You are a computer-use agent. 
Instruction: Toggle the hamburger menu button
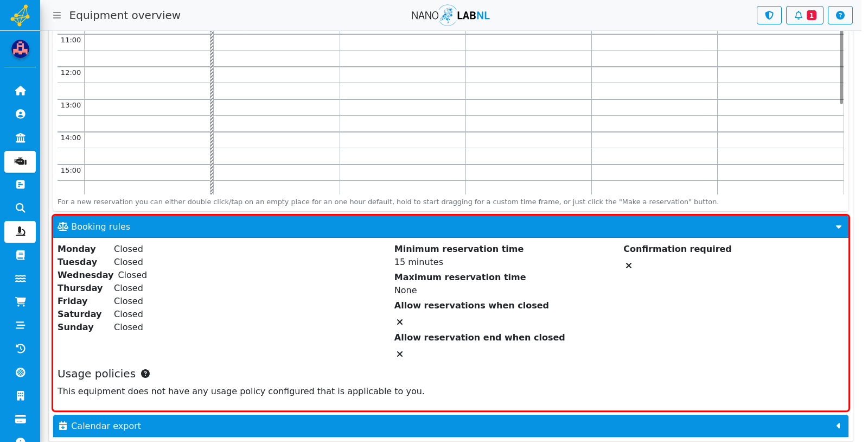(x=57, y=15)
